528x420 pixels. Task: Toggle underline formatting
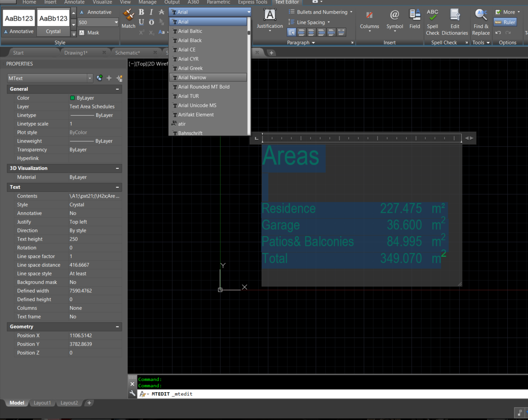(141, 22)
